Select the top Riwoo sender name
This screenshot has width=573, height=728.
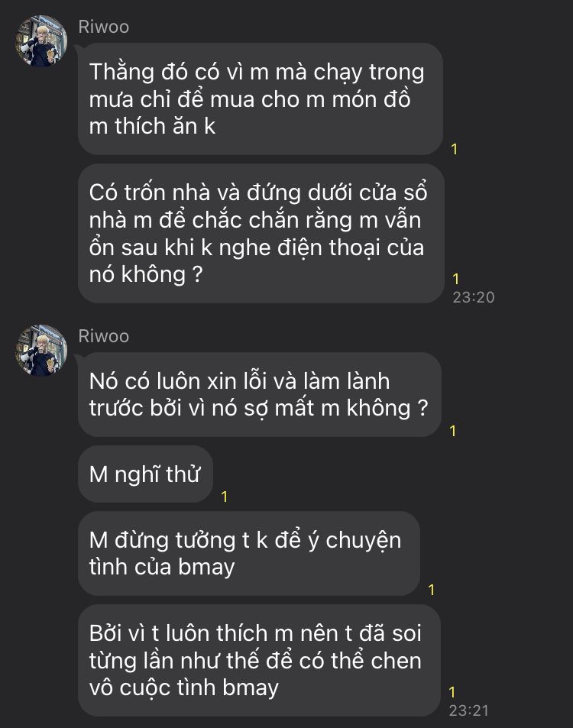pos(104,27)
